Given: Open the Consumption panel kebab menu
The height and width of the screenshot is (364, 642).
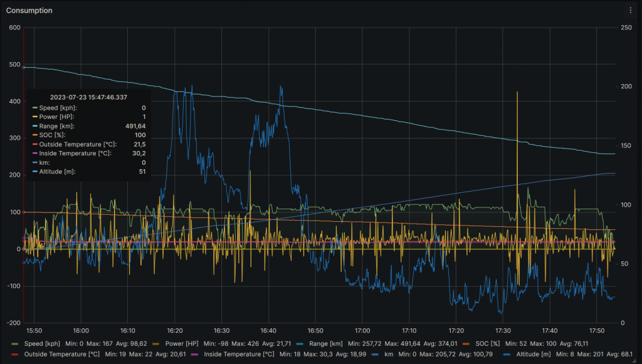Looking at the screenshot, I should [x=630, y=11].
